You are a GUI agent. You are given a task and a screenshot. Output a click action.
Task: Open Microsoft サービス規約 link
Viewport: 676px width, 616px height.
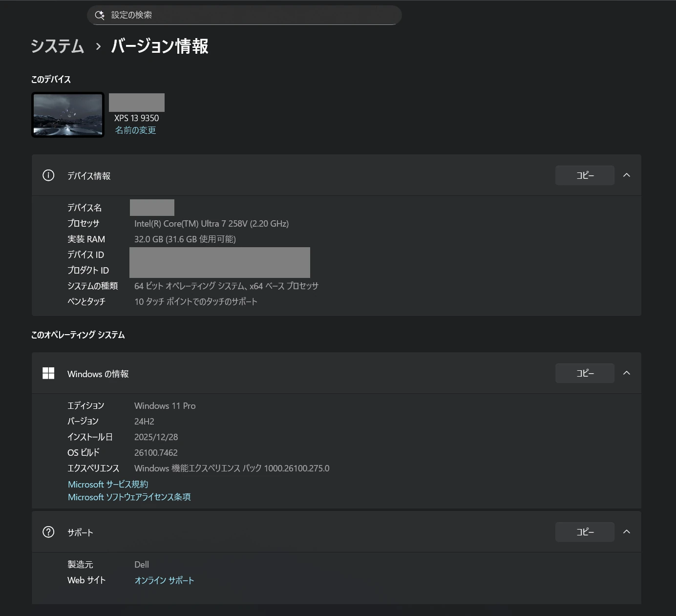point(108,484)
